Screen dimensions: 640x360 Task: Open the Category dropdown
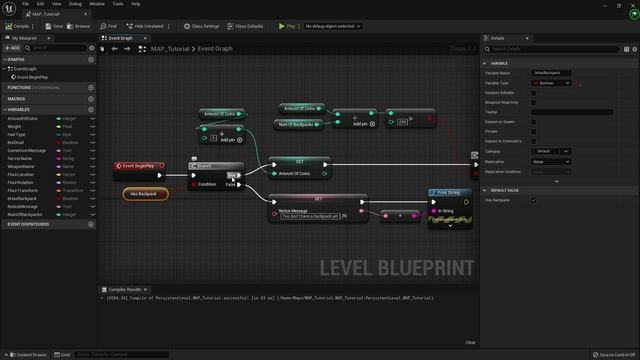(x=551, y=151)
